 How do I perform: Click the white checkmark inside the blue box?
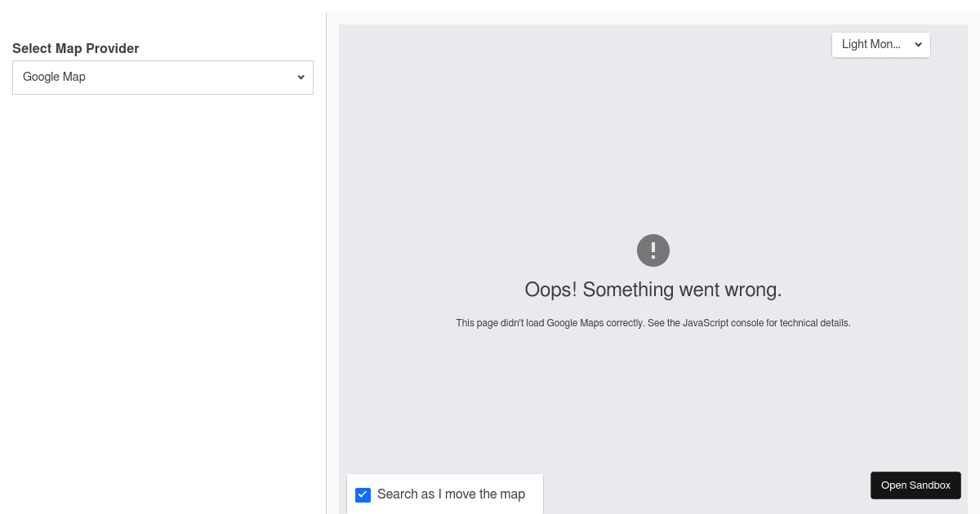(x=363, y=495)
